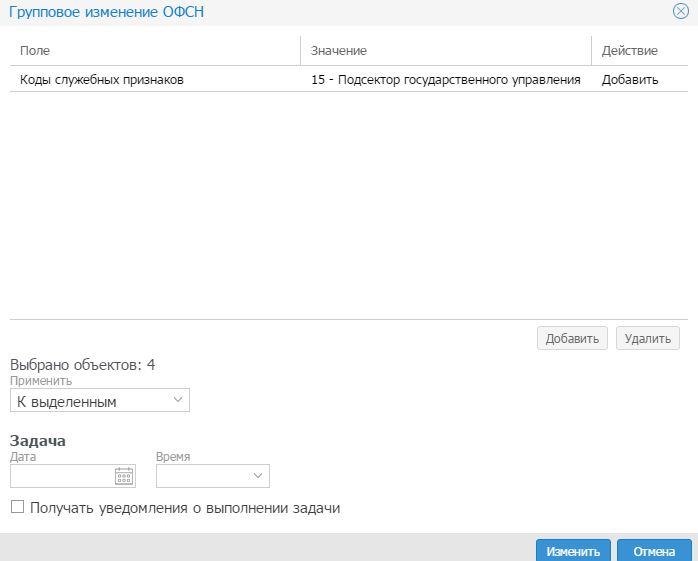Image resolution: width=698 pixels, height=561 pixels.
Task: Click value 15 - Подсектор государственного управления
Action: (x=446, y=80)
